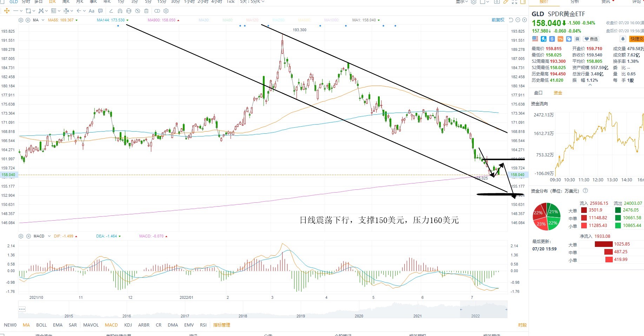Image resolution: width=644 pixels, height=336 pixels.
Task: Set a price alert with bell icon
Action: (x=623, y=39)
